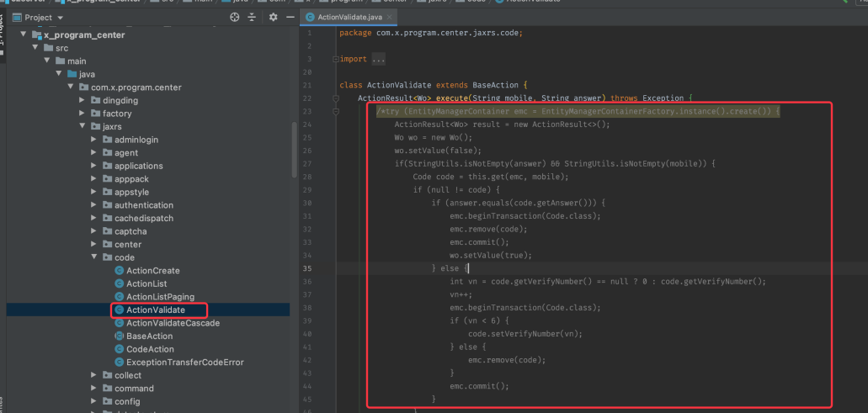868x413 pixels.
Task: Open Project panel settings gear
Action: pos(272,17)
